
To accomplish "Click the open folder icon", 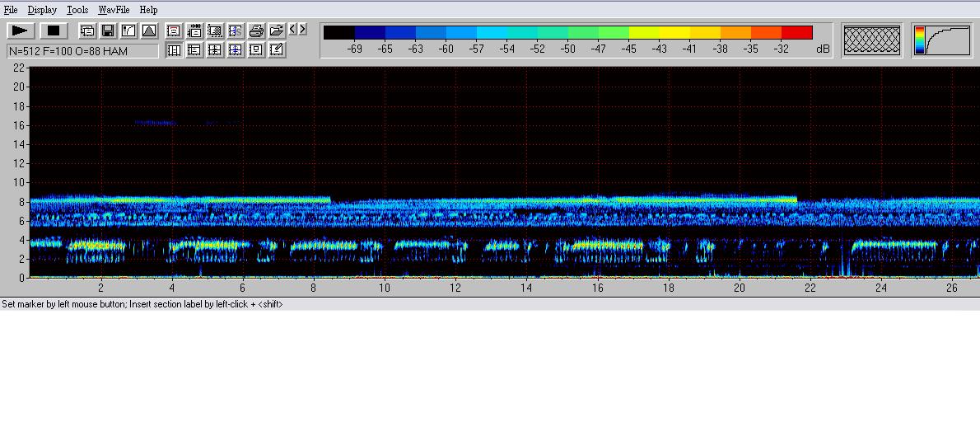I will coord(277,30).
